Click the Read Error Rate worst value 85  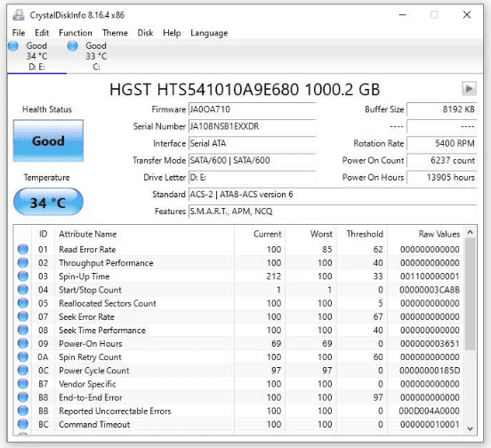(327, 250)
